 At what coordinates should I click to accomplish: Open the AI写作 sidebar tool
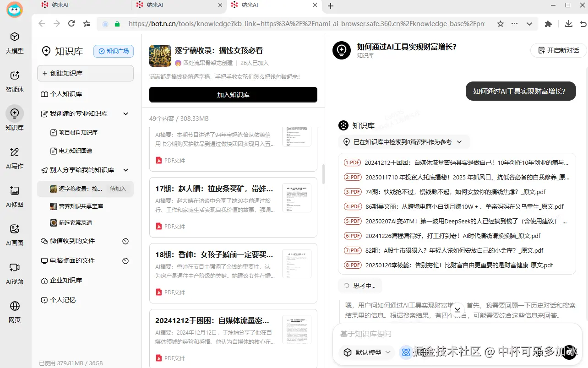click(15, 158)
